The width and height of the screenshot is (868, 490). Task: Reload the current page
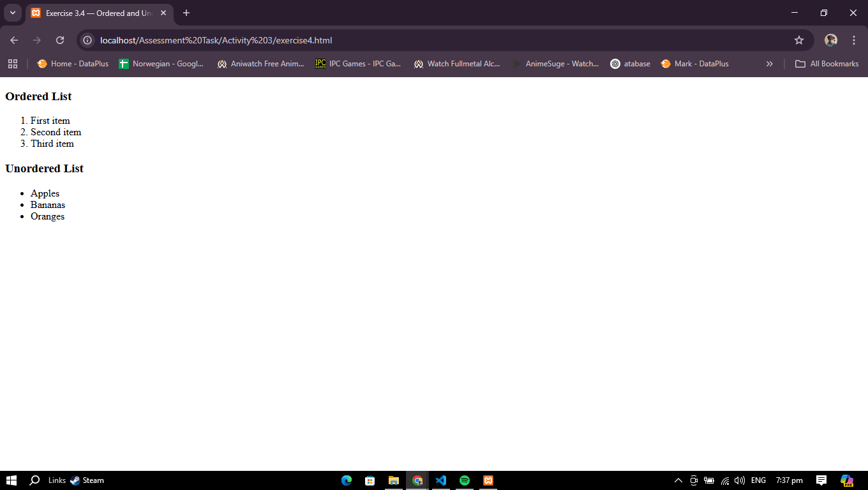click(60, 40)
